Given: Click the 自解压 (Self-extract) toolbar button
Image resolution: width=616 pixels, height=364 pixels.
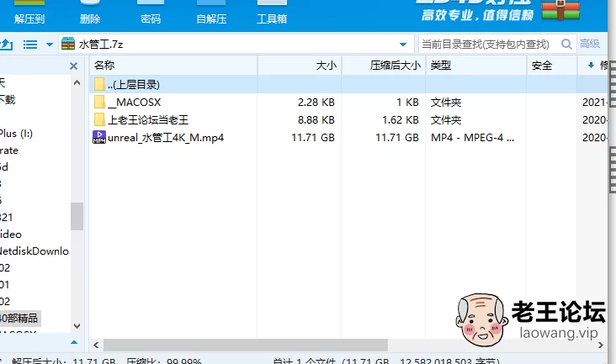Looking at the screenshot, I should click(210, 17).
